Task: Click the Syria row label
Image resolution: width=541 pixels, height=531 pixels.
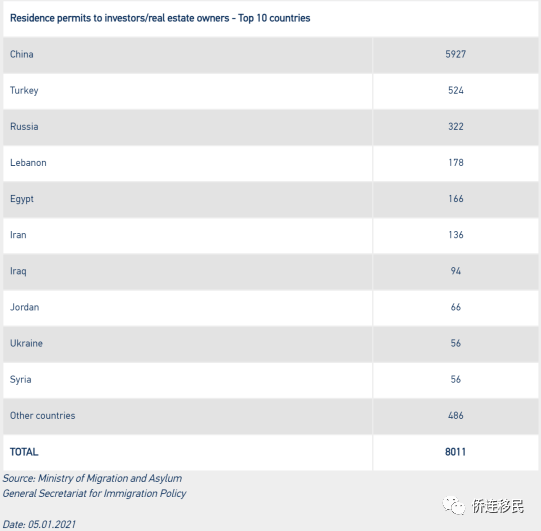Action: coord(21,380)
